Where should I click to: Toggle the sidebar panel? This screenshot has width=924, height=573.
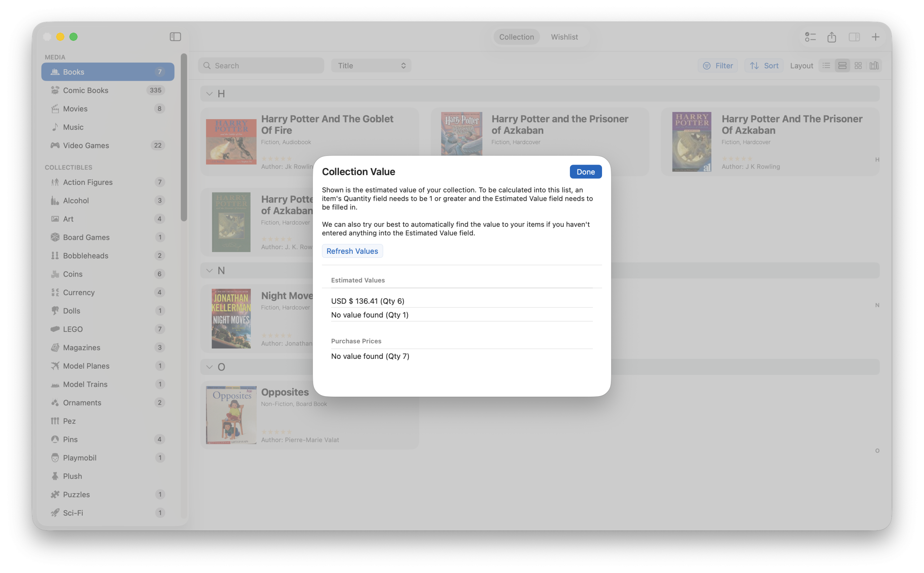pos(175,37)
